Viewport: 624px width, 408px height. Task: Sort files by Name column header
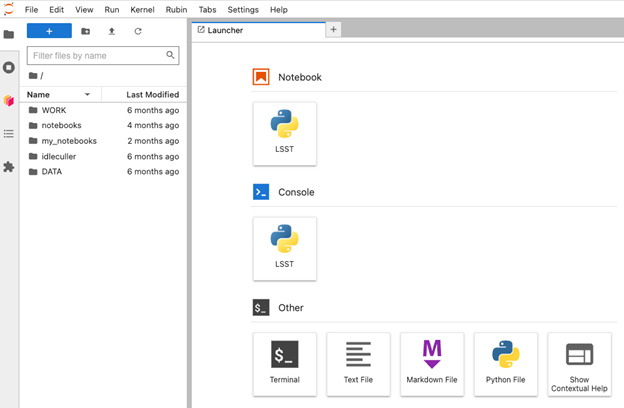(38, 94)
